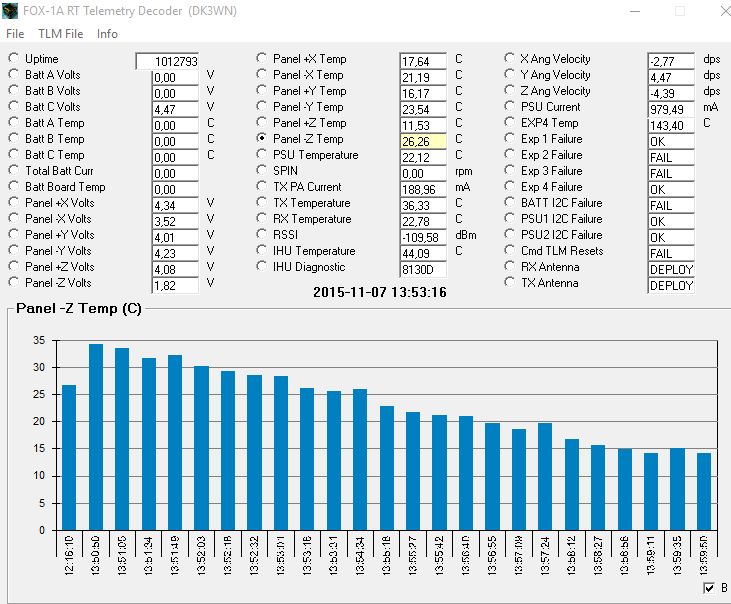Toggle the checkbox below the bar chart
731x604 pixels.
(x=709, y=588)
